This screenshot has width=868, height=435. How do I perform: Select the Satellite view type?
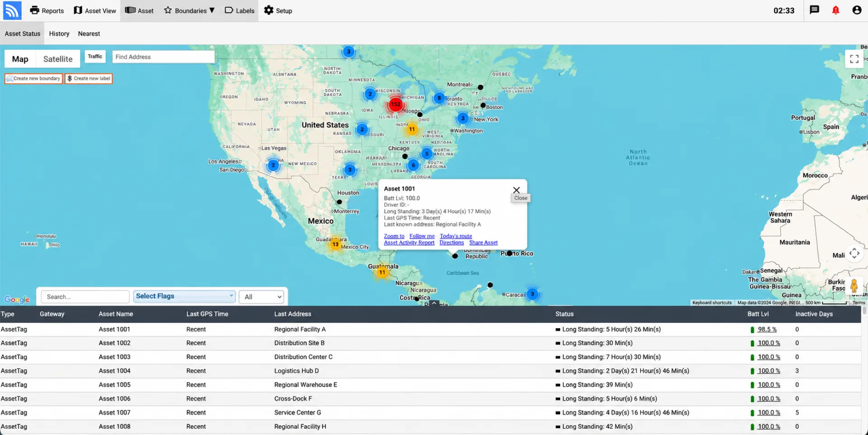coord(58,59)
